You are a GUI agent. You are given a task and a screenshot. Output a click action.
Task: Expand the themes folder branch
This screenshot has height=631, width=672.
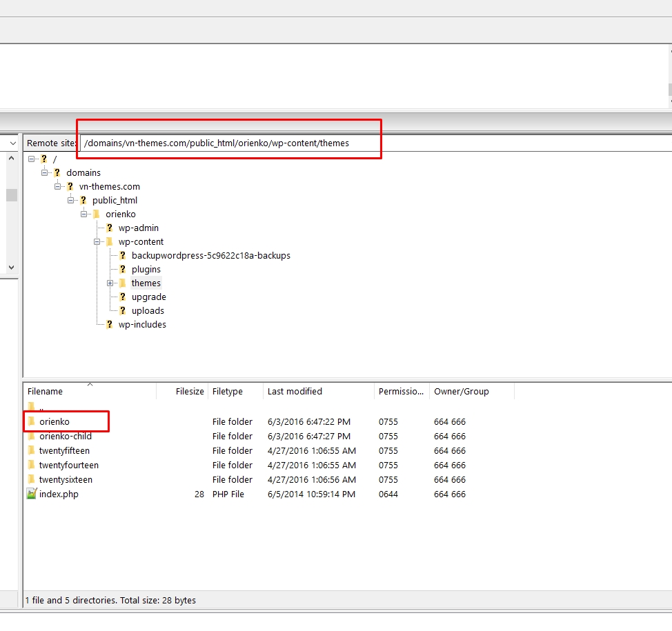(110, 283)
